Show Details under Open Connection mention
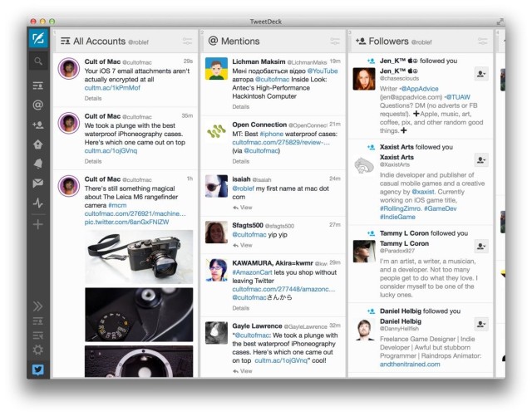Screen dimensions: 532x416 point(241,161)
